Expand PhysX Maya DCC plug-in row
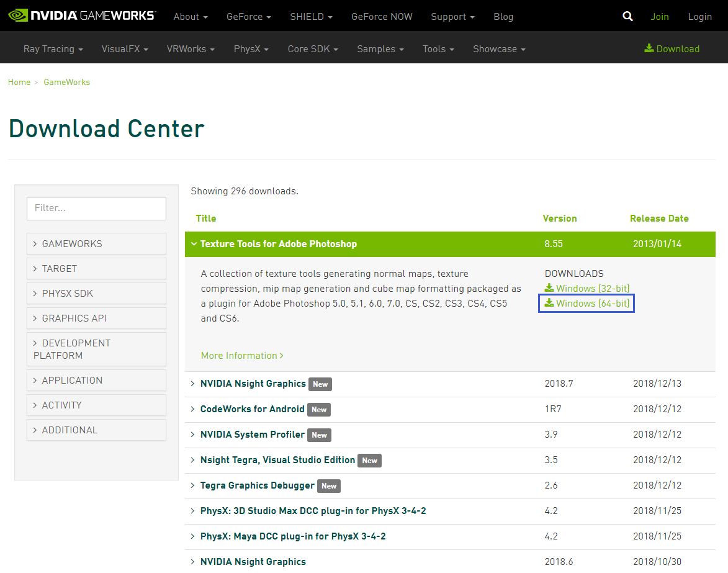Viewport: 728px width, 573px height. coord(450,537)
